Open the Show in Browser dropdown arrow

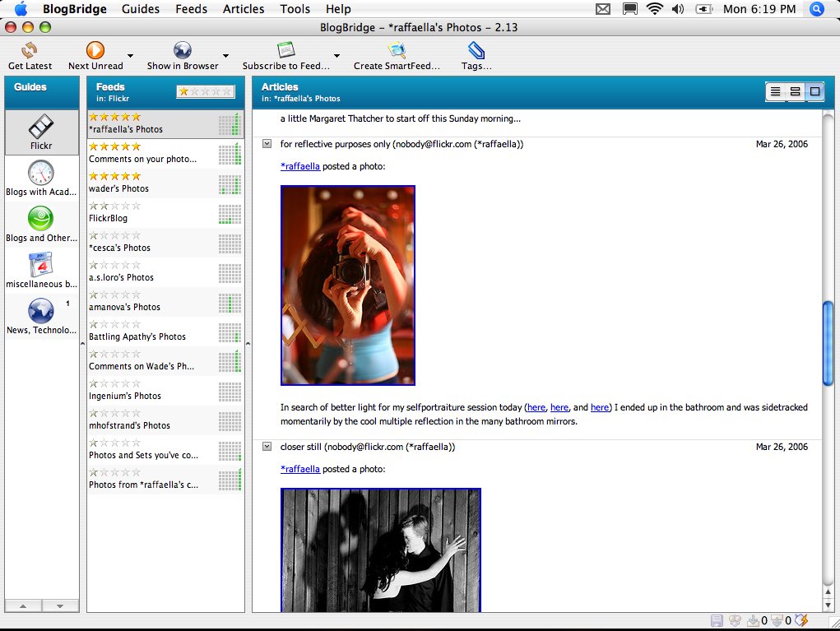225,55
